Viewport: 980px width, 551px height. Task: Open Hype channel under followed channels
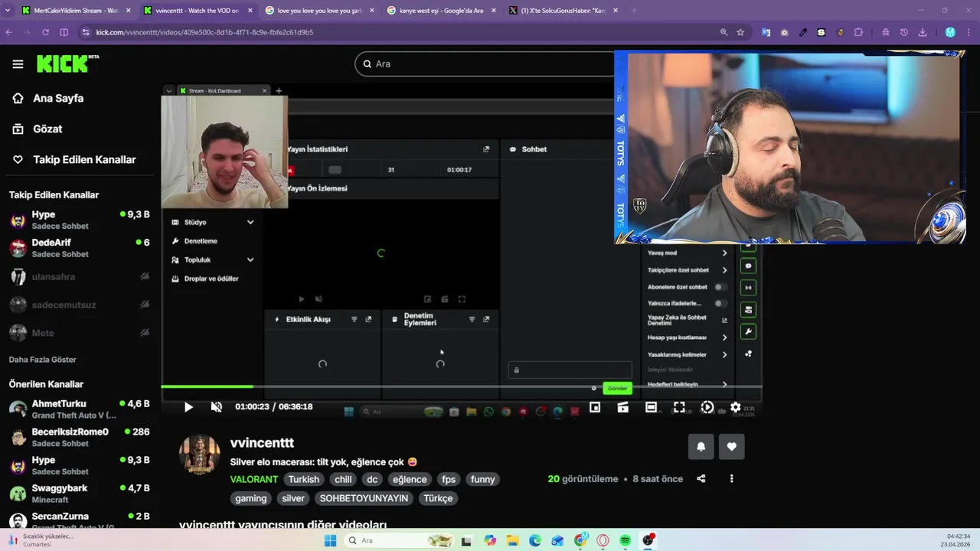[x=80, y=220]
